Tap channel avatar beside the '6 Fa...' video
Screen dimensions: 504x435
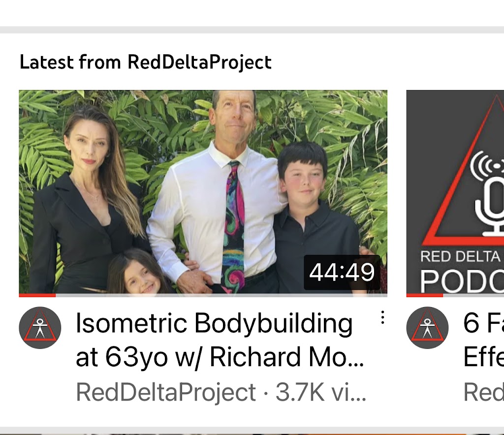tap(427, 328)
